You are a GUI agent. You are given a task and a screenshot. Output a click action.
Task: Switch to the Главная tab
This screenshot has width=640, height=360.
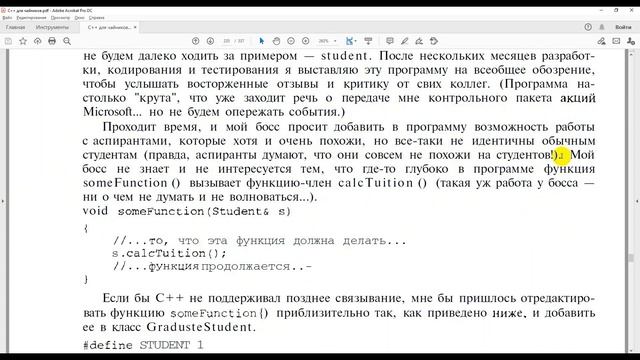pyautogui.click(x=16, y=27)
